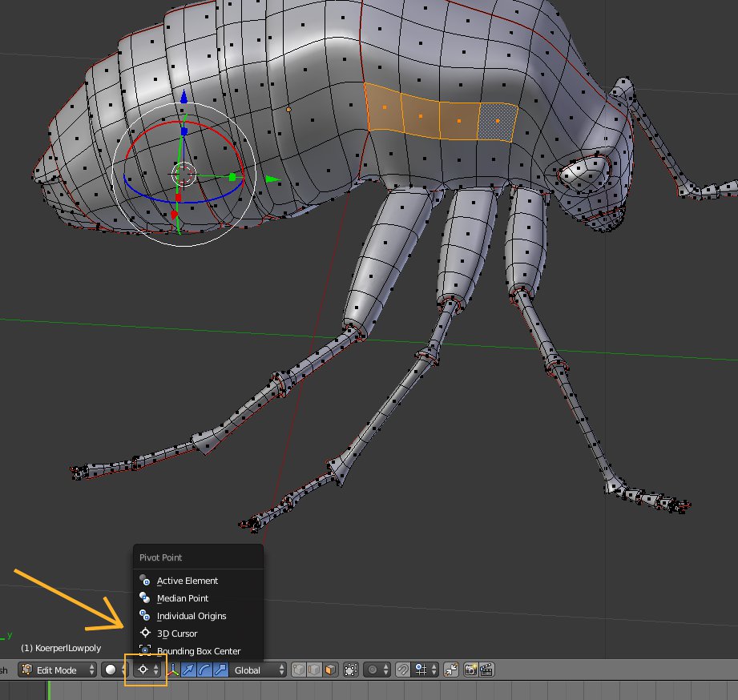This screenshot has height=700, width=738.
Task: Toggle the 3D manipulator axes icon
Action: coord(174,670)
